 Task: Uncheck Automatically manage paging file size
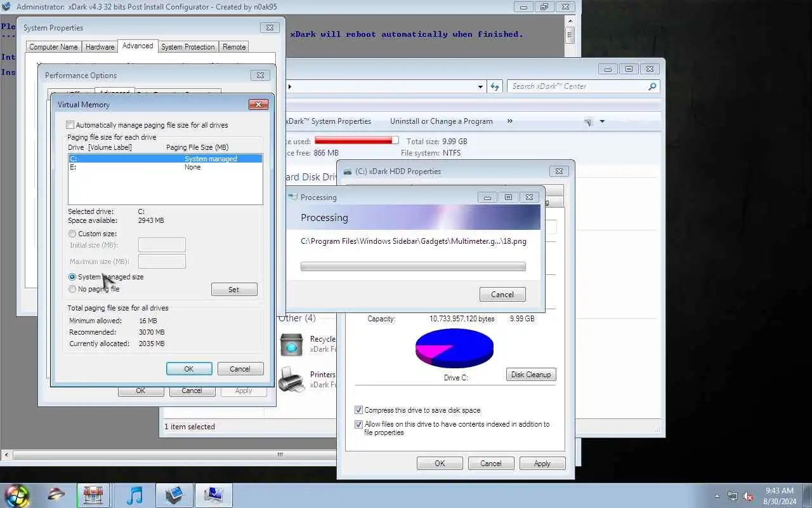pos(70,125)
